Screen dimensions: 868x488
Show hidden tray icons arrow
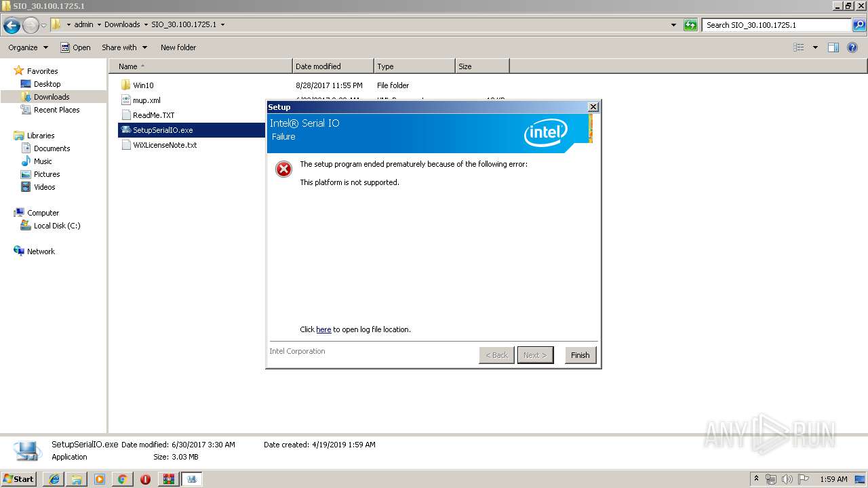pos(756,479)
